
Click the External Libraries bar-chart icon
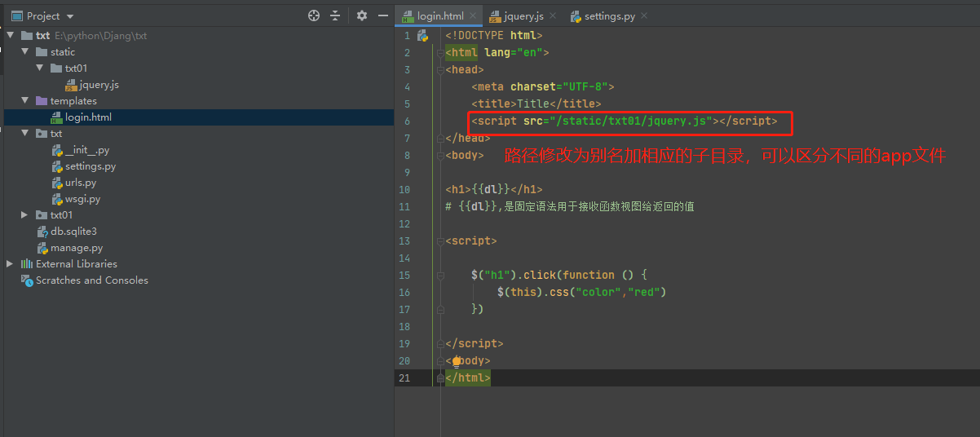coord(27,264)
